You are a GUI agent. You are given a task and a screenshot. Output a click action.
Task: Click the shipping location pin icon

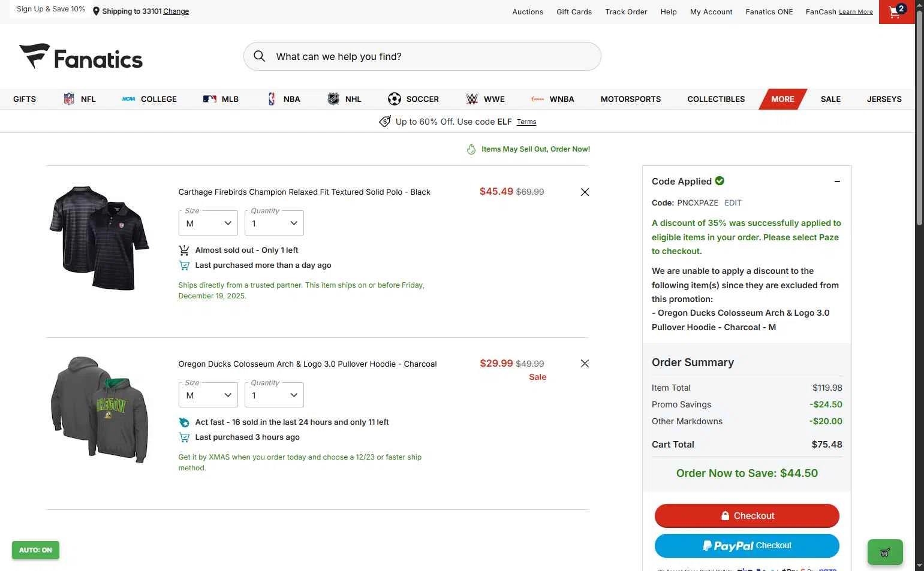pyautogui.click(x=96, y=11)
